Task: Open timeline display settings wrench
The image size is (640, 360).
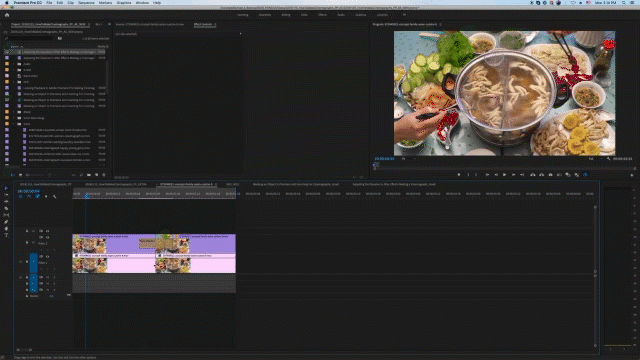Action: (54, 196)
